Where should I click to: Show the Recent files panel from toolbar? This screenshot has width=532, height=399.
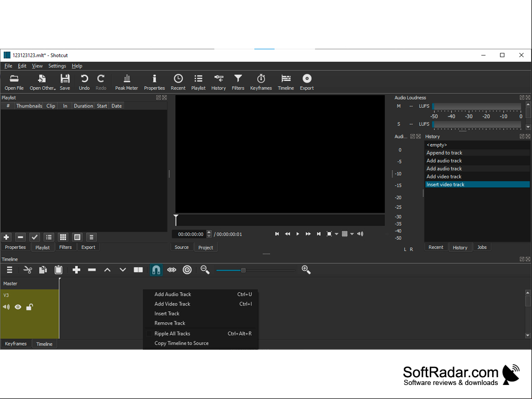click(x=178, y=82)
